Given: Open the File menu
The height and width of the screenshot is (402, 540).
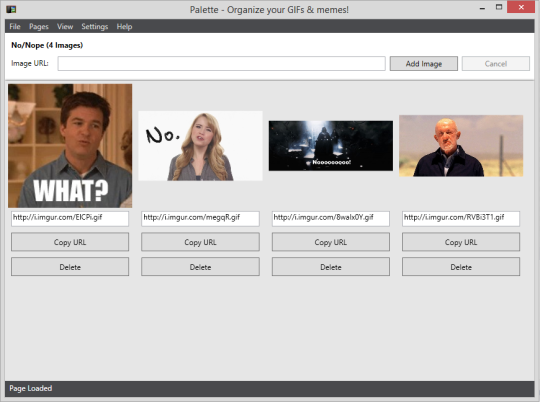Looking at the screenshot, I should click(15, 27).
